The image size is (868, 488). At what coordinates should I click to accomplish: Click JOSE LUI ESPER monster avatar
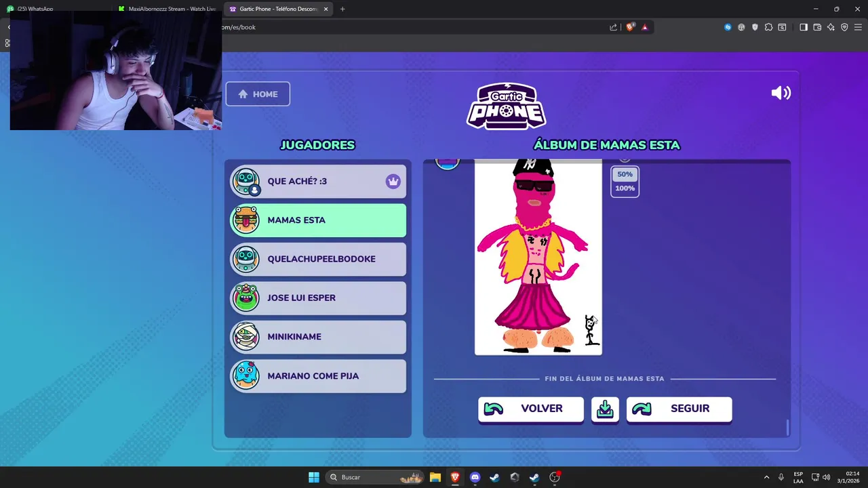tap(245, 298)
